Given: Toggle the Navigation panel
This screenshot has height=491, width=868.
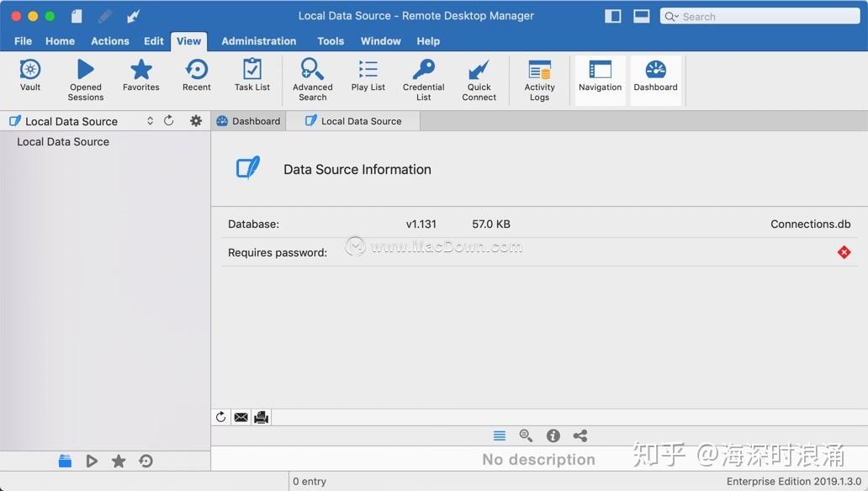Looking at the screenshot, I should [x=599, y=76].
